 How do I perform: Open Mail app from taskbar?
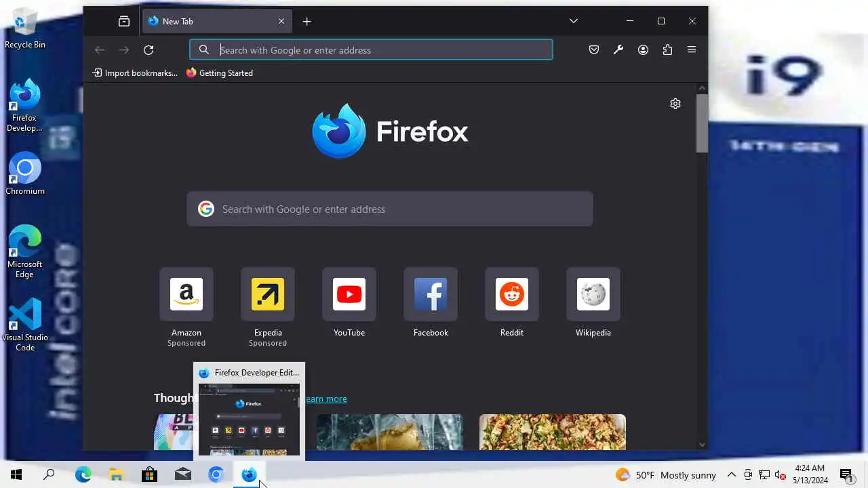(x=182, y=474)
